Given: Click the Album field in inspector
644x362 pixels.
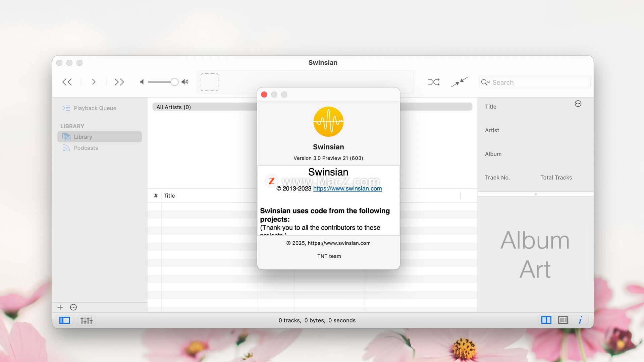Looking at the screenshot, I should (493, 154).
